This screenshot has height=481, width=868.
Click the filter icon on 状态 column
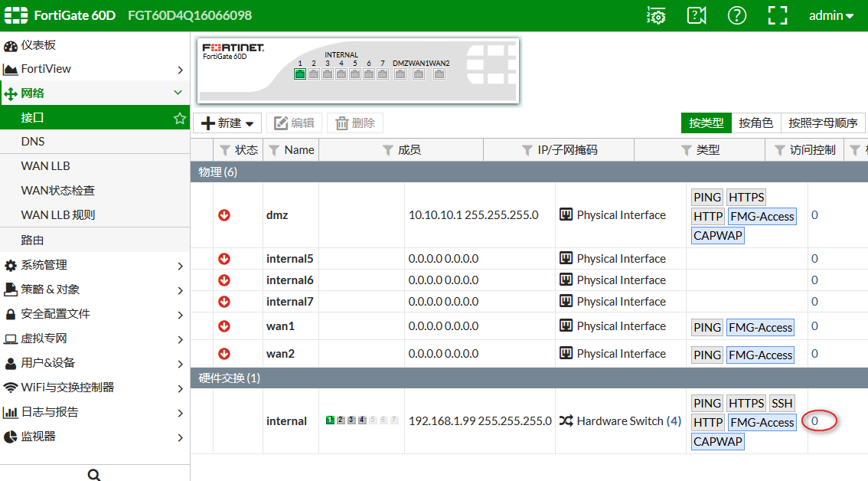(225, 150)
